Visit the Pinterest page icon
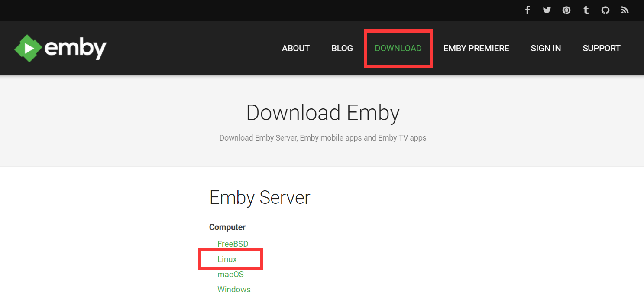The image size is (644, 301). tap(566, 10)
